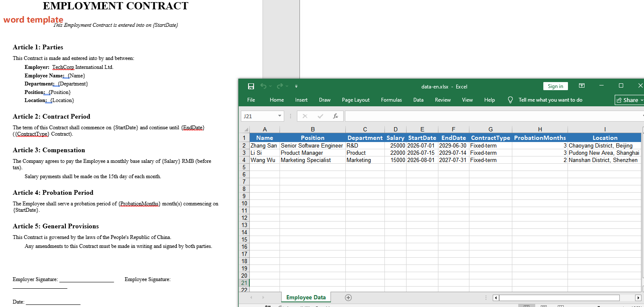This screenshot has height=307, width=644.
Task: Select column A header
Action: click(265, 129)
